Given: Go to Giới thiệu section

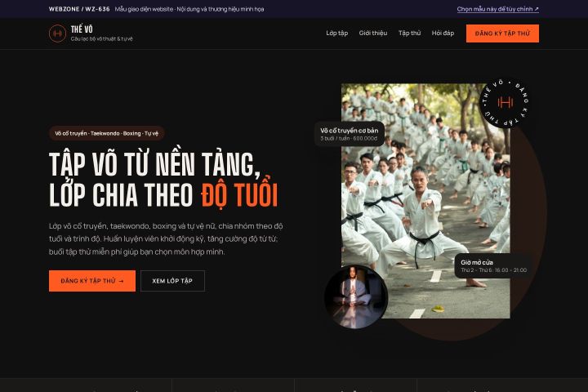Looking at the screenshot, I should (372, 33).
